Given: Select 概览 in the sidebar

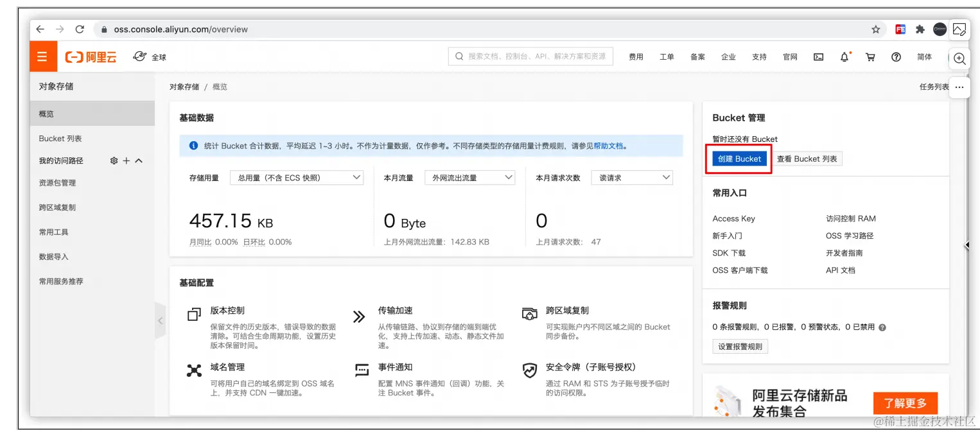Looking at the screenshot, I should [92, 114].
